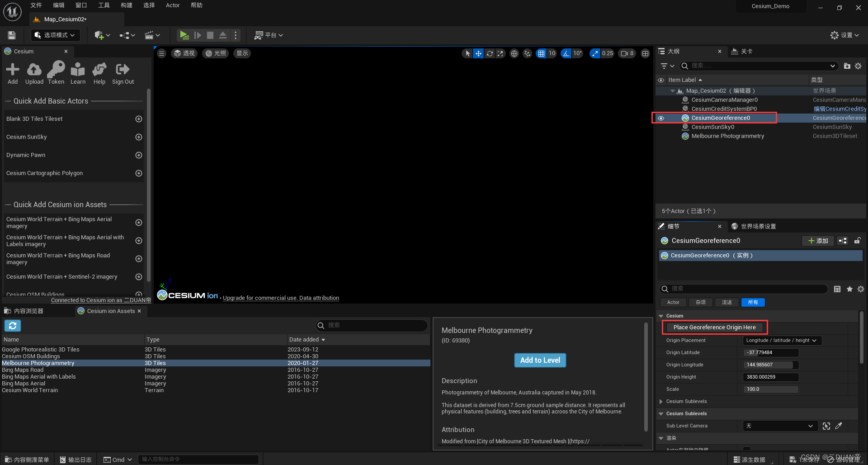Add Cesium World Terrain + Sentinel-2 imagery

[139, 277]
